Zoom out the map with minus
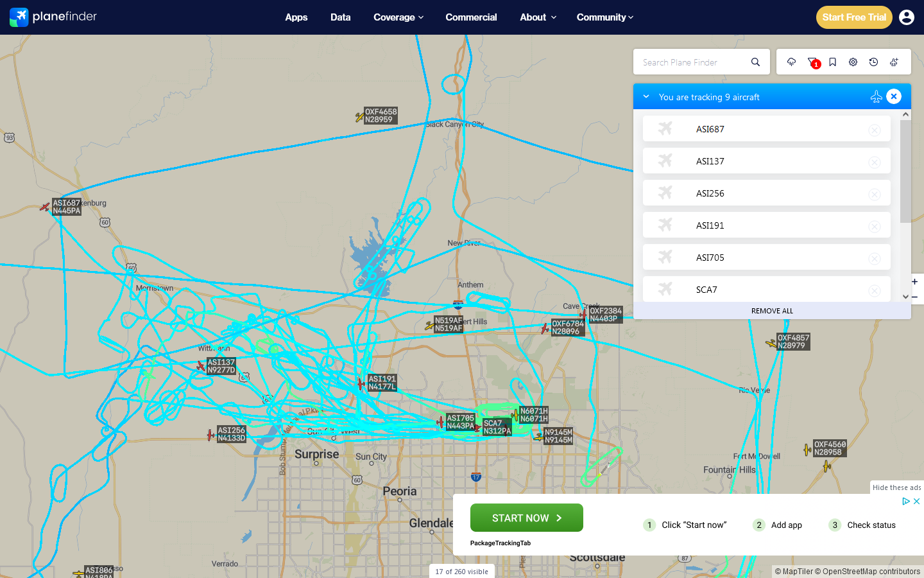Screen dimensions: 924x578 click(x=915, y=297)
